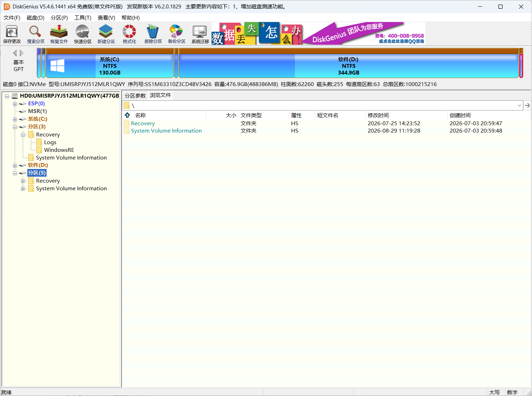Collapse the 分区(3) tree node
Viewport: 532px width, 396px height.
(15, 127)
